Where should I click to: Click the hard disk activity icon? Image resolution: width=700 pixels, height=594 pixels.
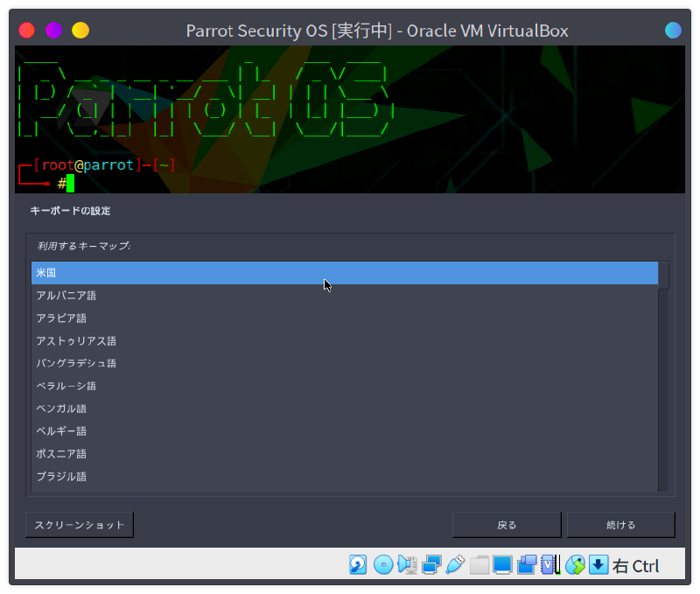click(x=358, y=565)
